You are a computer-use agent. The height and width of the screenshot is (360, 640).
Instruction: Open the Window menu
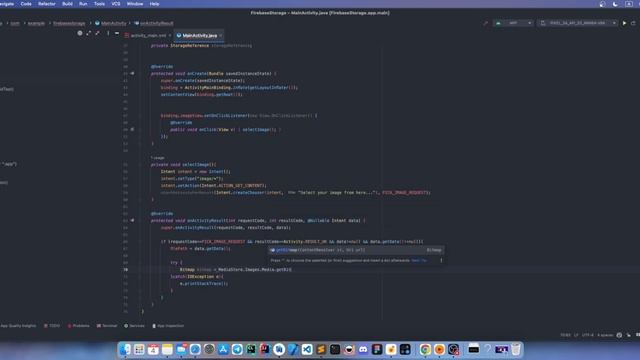click(x=135, y=4)
